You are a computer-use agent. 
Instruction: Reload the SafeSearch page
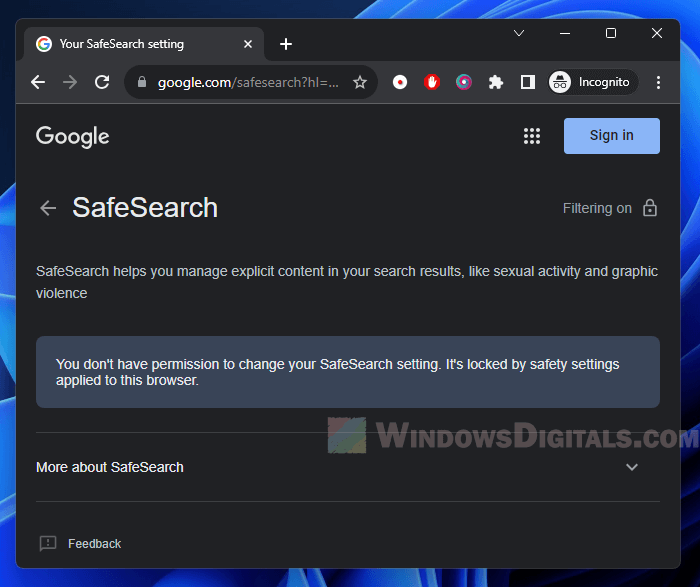(x=102, y=82)
